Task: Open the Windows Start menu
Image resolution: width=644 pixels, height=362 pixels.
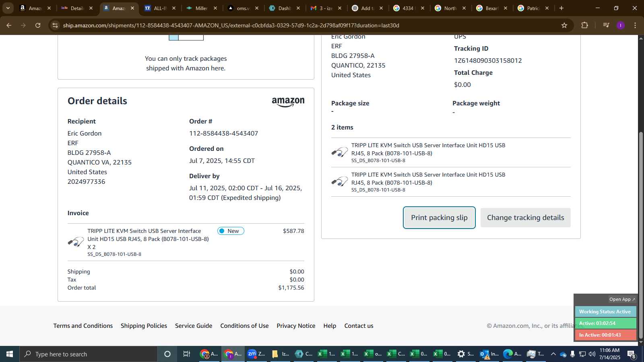Action: tap(10, 354)
